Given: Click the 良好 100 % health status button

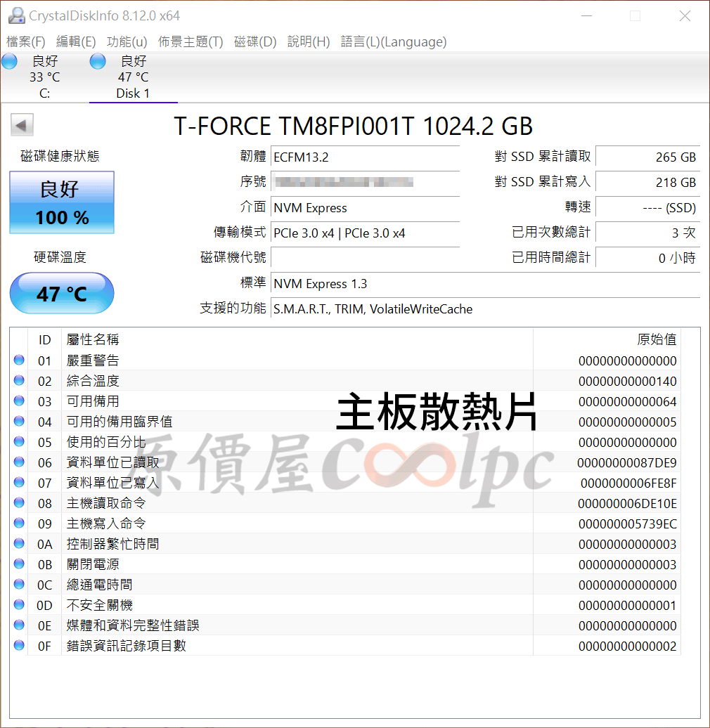Looking at the screenshot, I should point(62,202).
